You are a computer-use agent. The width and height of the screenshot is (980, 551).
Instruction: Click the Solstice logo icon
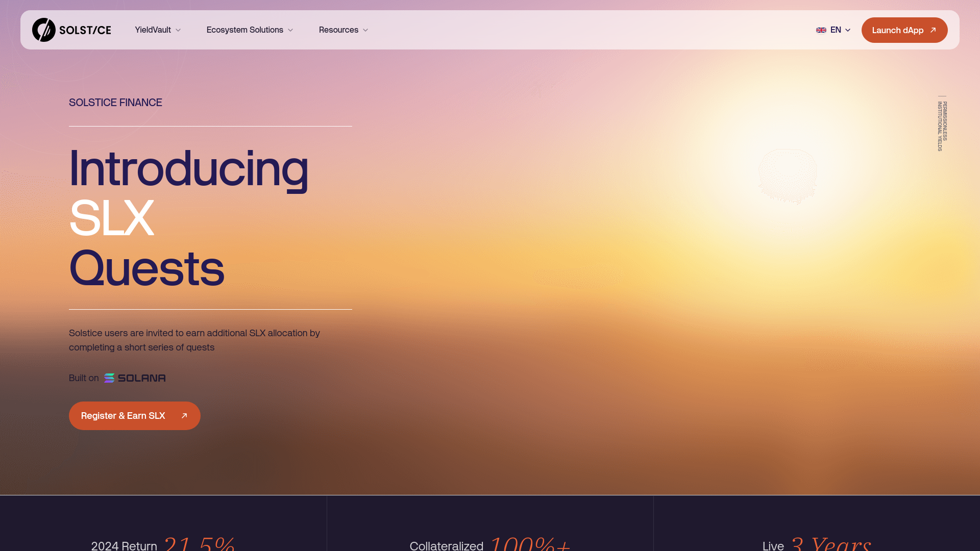(44, 30)
